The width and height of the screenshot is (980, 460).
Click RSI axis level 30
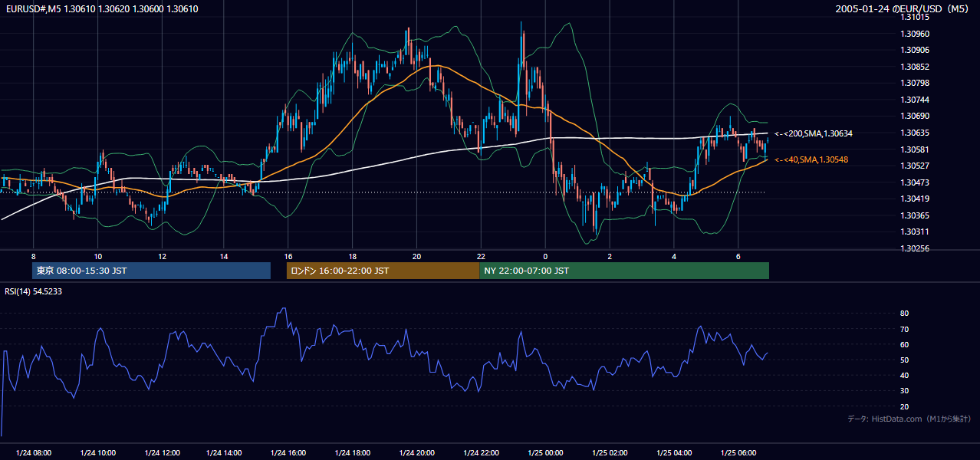904,391
